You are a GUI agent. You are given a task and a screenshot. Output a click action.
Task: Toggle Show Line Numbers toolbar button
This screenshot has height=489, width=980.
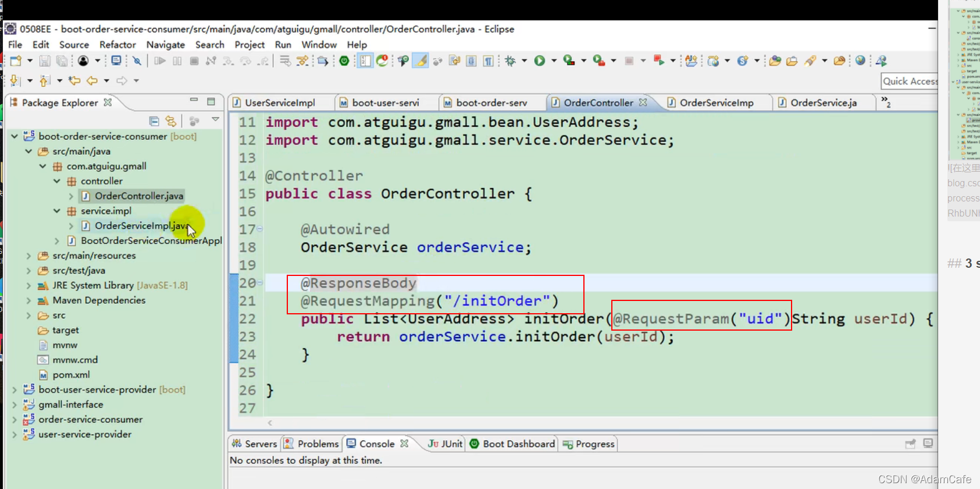[x=365, y=61]
